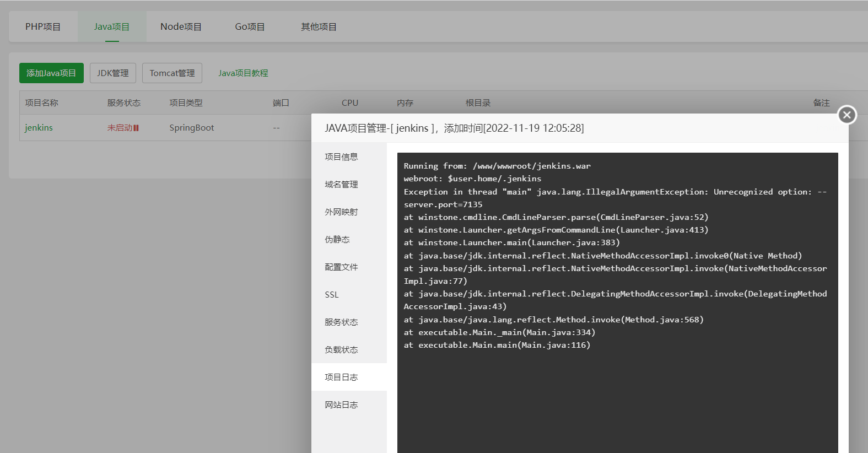Click the 'server.port=7135' log text
The image size is (868, 453).
point(443,204)
